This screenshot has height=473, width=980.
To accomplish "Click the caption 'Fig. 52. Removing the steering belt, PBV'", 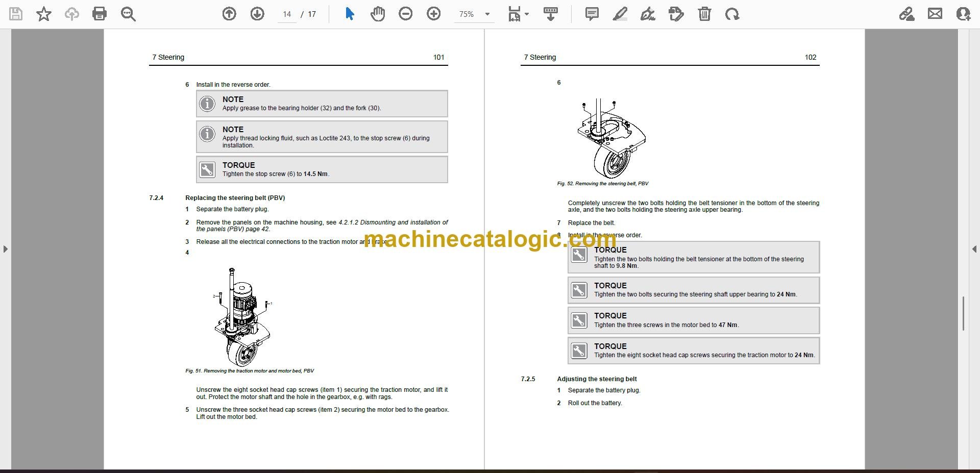I will (x=602, y=184).
